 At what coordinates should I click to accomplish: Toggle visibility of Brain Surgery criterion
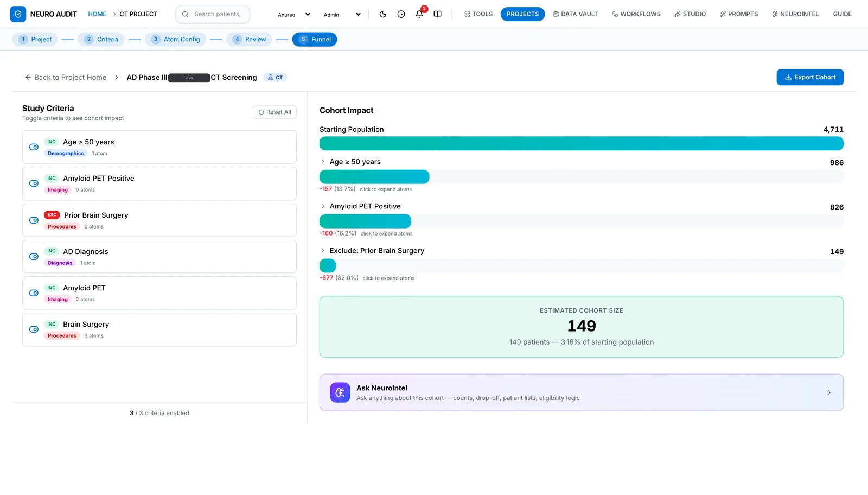point(34,329)
